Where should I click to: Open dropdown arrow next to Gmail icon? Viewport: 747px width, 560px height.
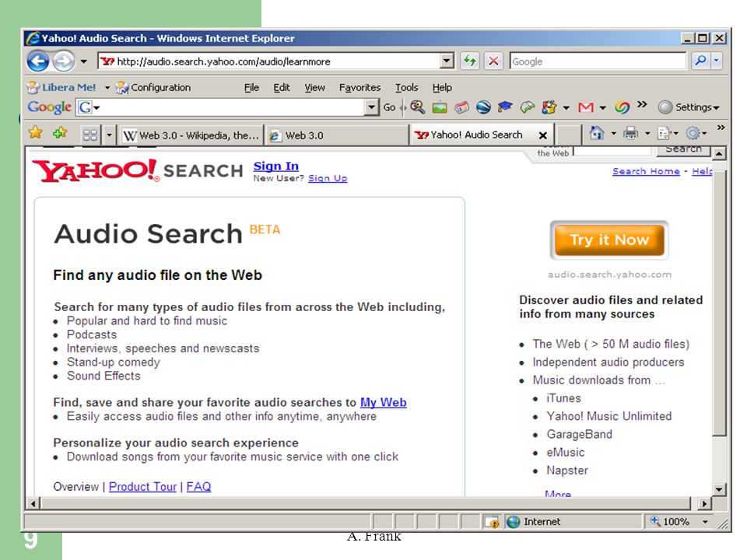pos(602,108)
